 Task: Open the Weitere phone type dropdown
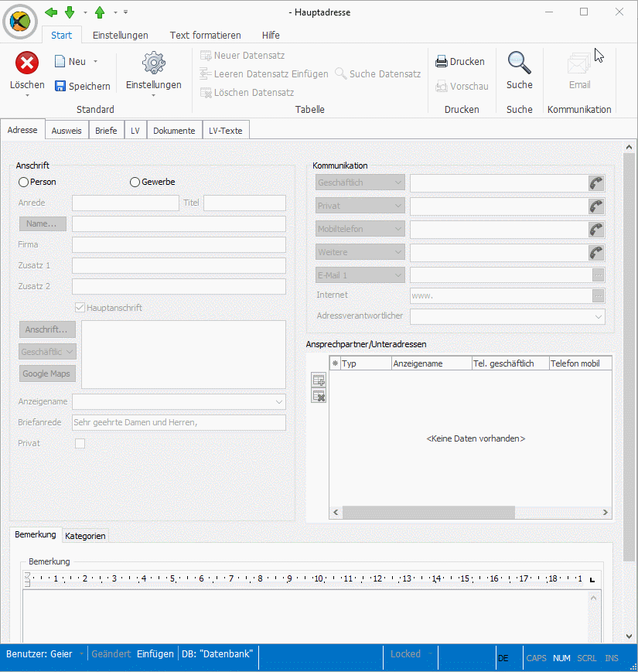(360, 252)
